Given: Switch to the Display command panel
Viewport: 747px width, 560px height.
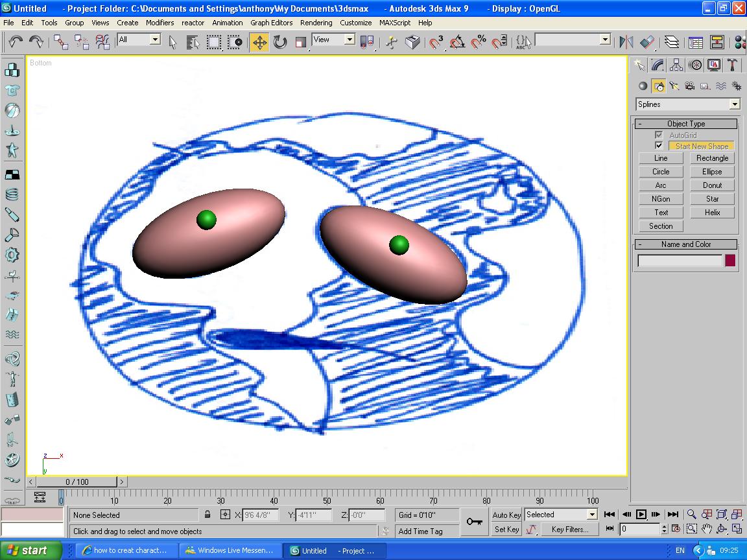Looking at the screenshot, I should pyautogui.click(x=714, y=65).
